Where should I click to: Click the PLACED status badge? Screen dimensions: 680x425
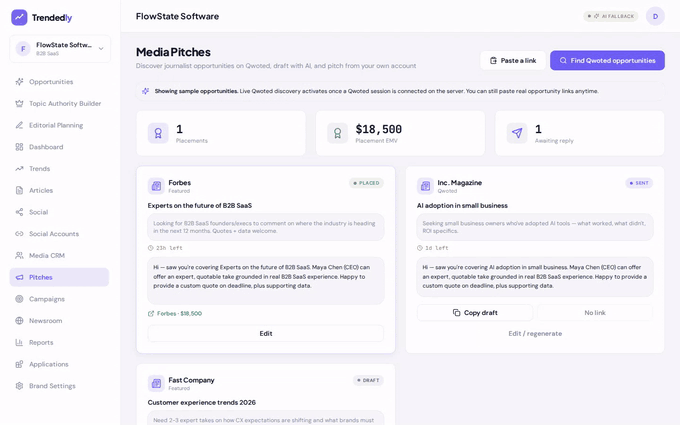coord(366,183)
